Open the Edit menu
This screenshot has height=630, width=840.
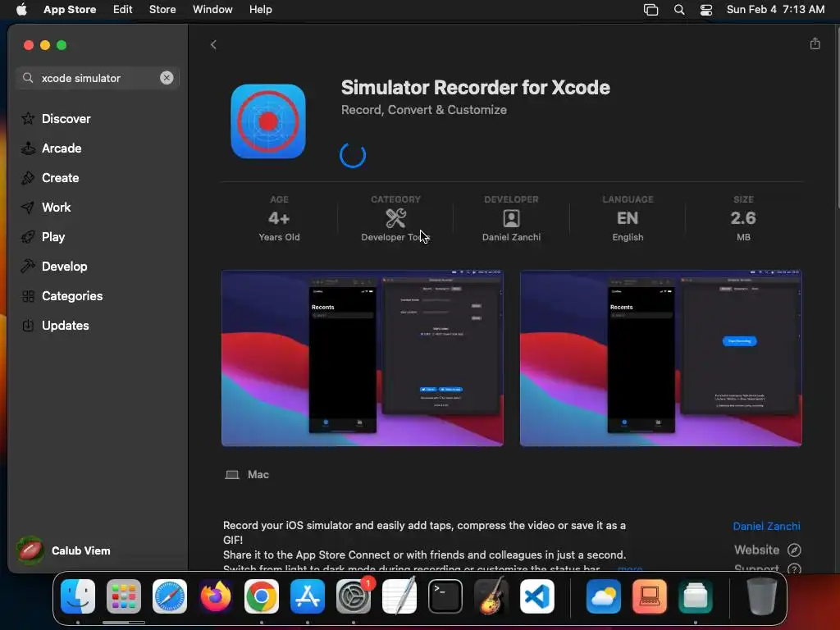[x=123, y=9]
